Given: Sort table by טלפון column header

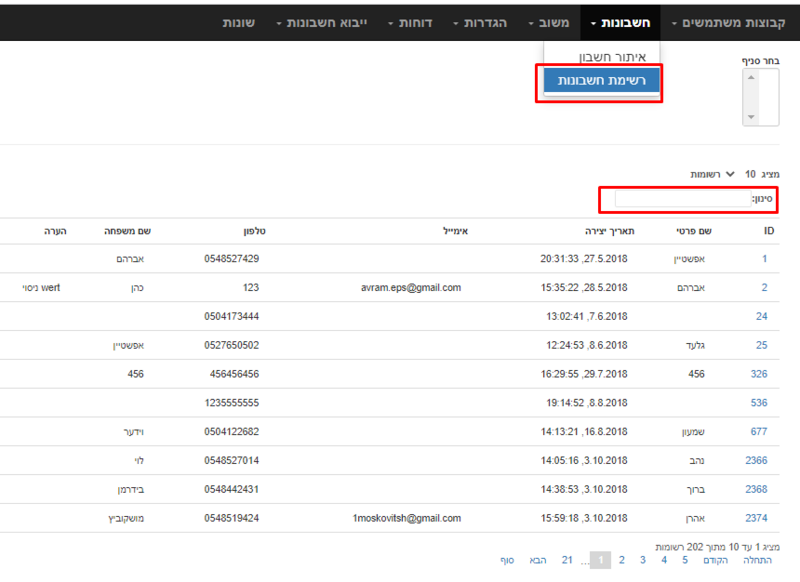Looking at the screenshot, I should [254, 231].
